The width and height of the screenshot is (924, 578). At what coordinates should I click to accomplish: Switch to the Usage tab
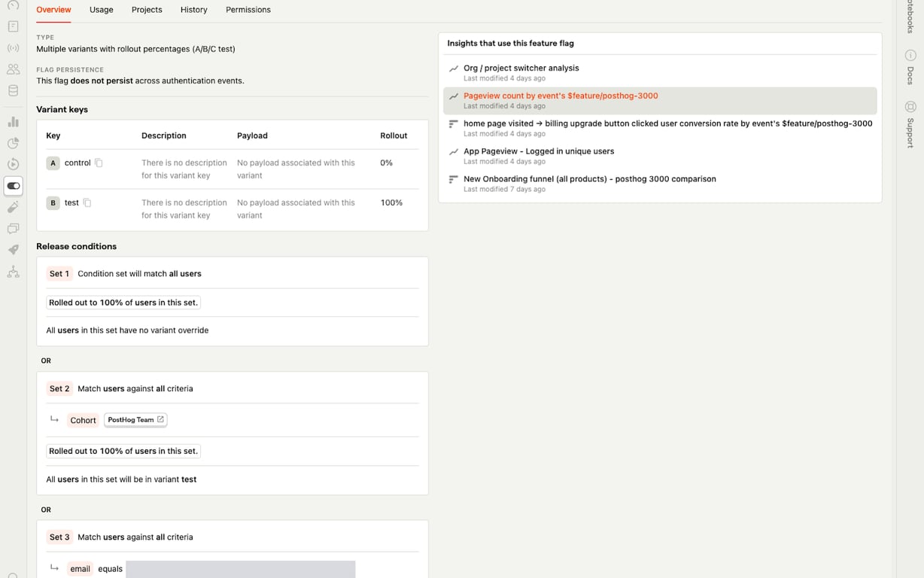(101, 10)
